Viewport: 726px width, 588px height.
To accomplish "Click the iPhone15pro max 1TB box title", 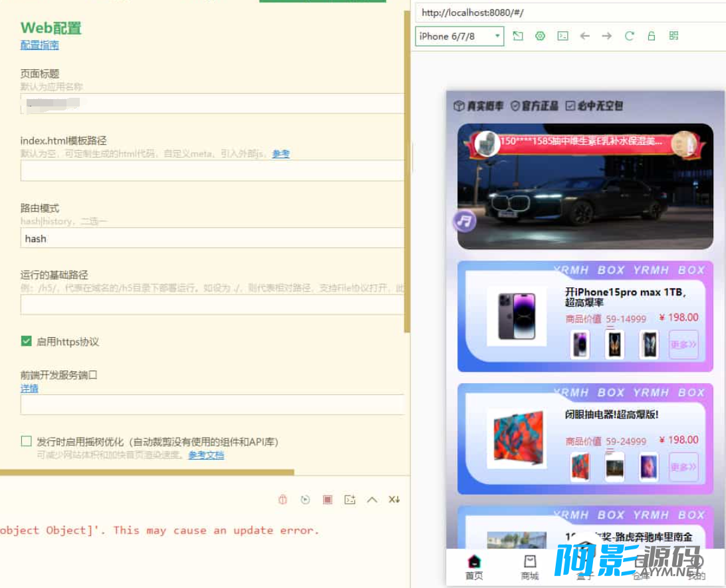I will [x=625, y=297].
